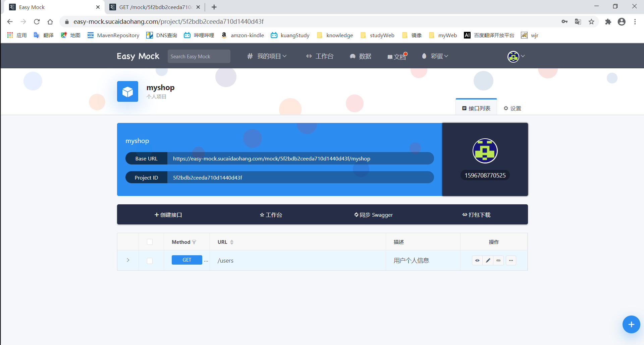Open more actions (...) for /users row

pos(510,260)
